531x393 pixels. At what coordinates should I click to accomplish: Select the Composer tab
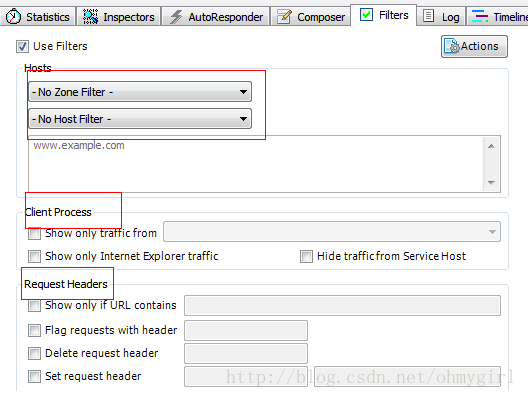pyautogui.click(x=311, y=17)
